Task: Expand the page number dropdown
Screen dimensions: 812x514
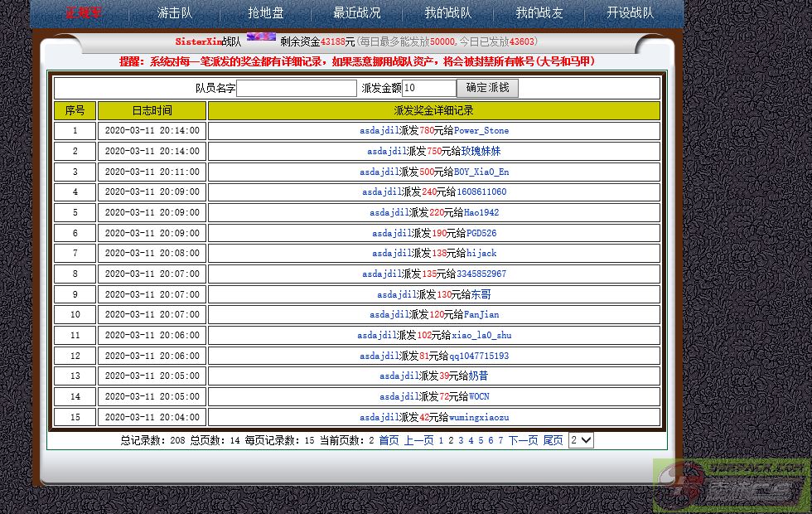Action: [x=581, y=440]
